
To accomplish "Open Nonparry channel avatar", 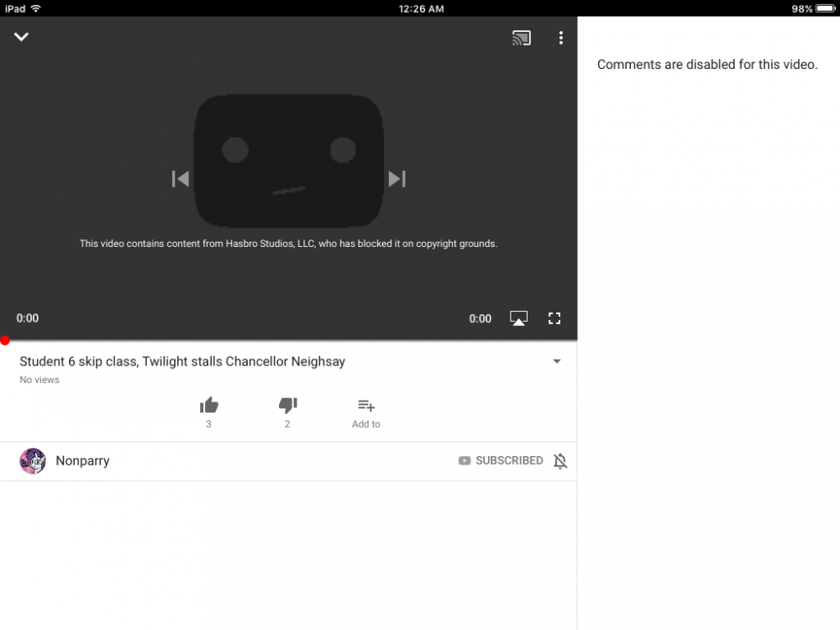I will 33,461.
